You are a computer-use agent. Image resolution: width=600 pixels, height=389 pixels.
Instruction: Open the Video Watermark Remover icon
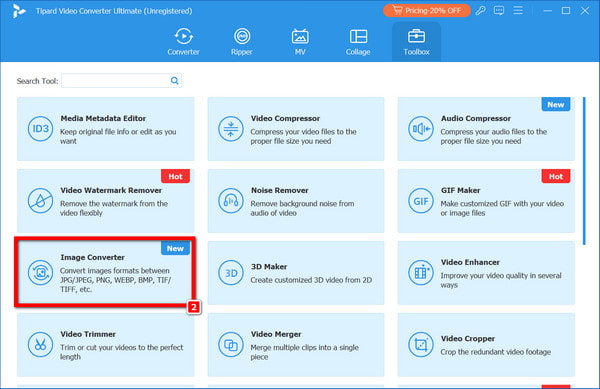(40, 201)
